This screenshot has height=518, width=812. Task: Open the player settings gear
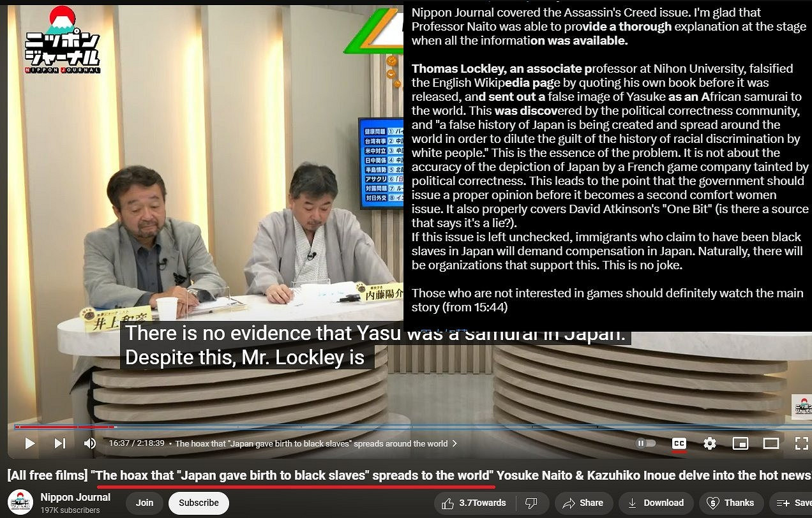click(x=709, y=443)
